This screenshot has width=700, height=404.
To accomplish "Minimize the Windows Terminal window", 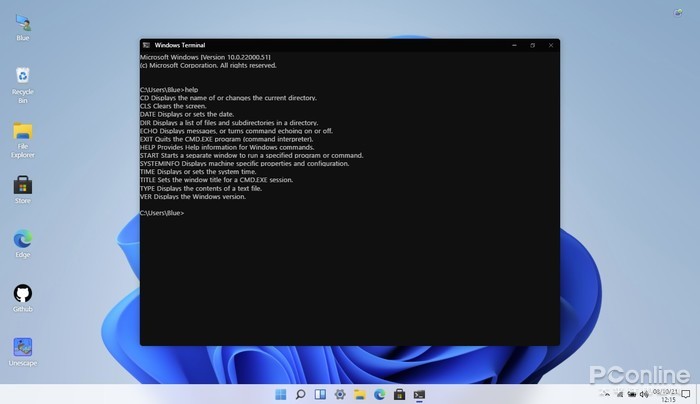I will click(513, 45).
